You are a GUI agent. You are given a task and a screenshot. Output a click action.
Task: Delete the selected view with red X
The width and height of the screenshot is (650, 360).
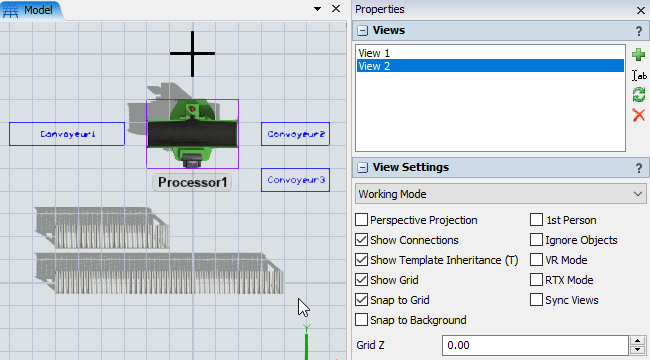coord(639,115)
